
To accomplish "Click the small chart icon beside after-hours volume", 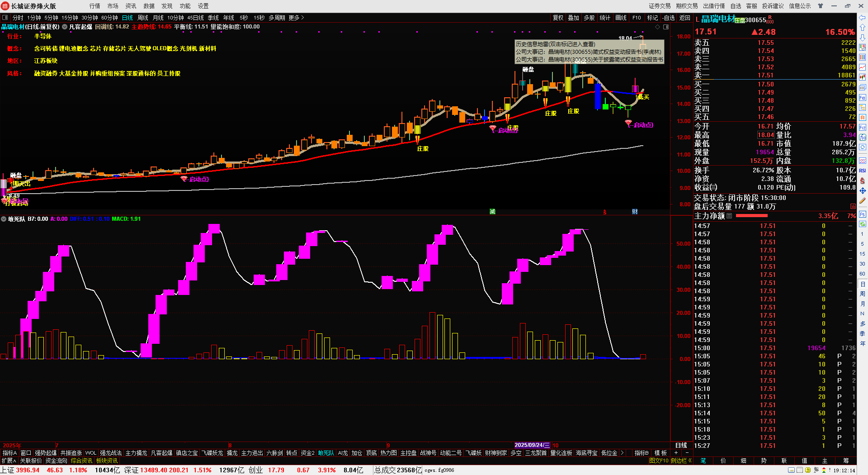I will click(853, 206).
